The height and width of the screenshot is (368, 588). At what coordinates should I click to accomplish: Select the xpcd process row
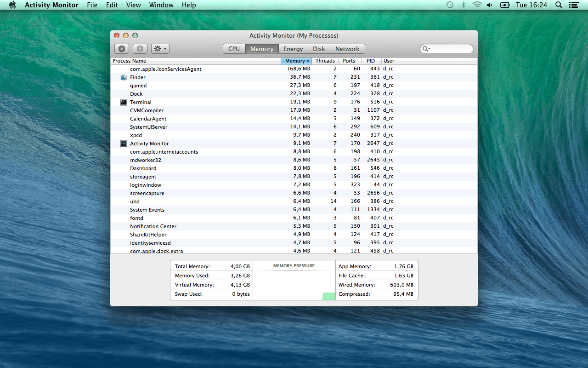coord(294,135)
